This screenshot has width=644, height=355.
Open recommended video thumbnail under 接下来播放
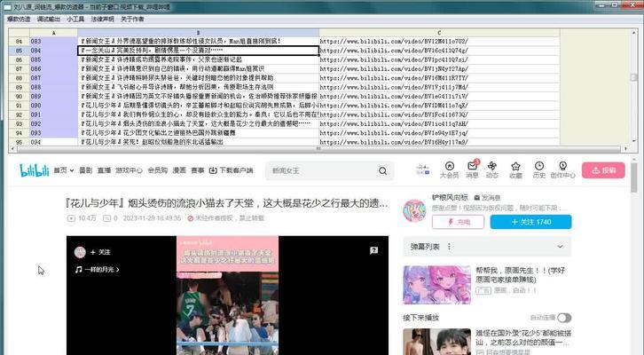[436, 342]
